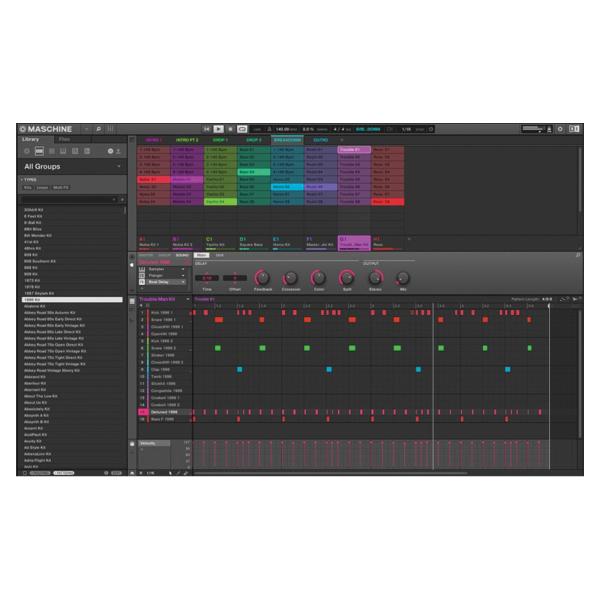Select the Snare 1999 1 sound row

(x=165, y=320)
